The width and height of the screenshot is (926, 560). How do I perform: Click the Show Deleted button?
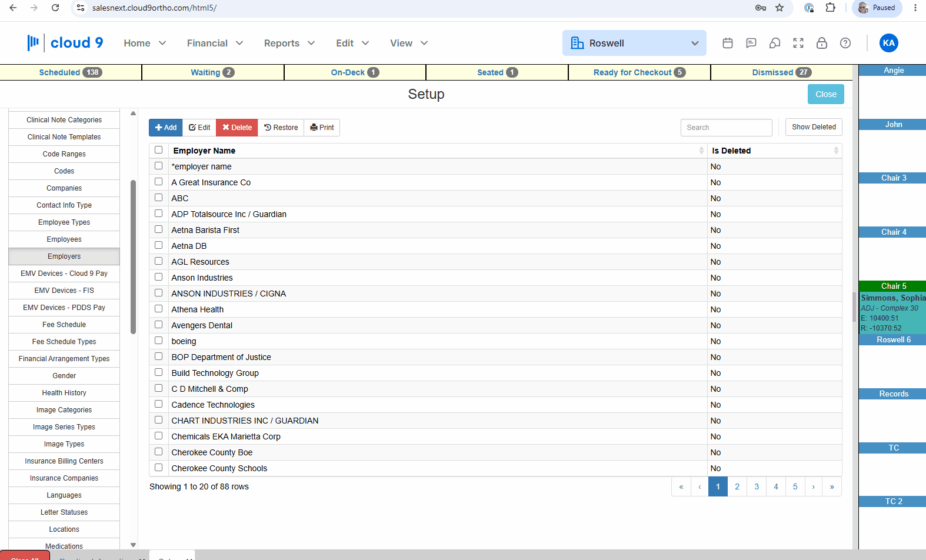point(814,127)
